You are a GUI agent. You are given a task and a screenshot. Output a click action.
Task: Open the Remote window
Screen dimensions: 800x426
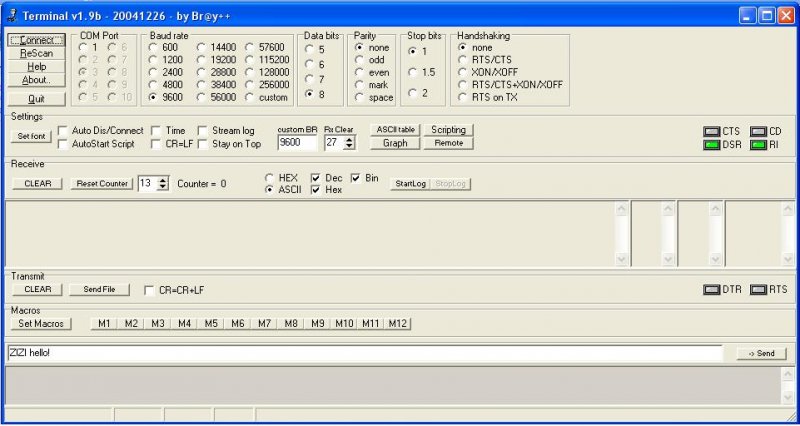point(448,143)
